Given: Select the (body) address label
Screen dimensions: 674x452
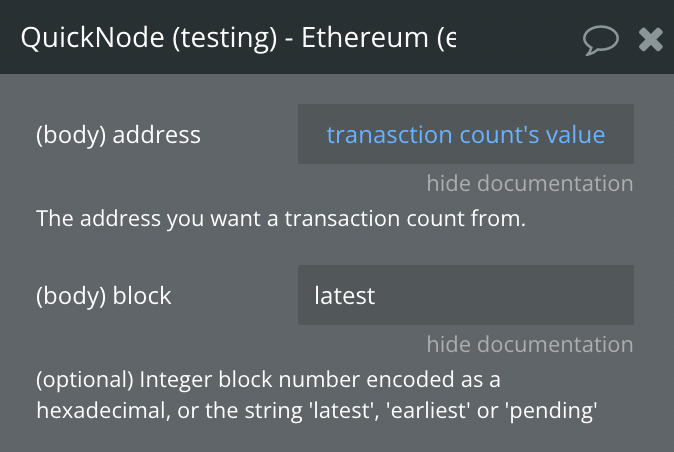Looking at the screenshot, I should pos(118,135).
